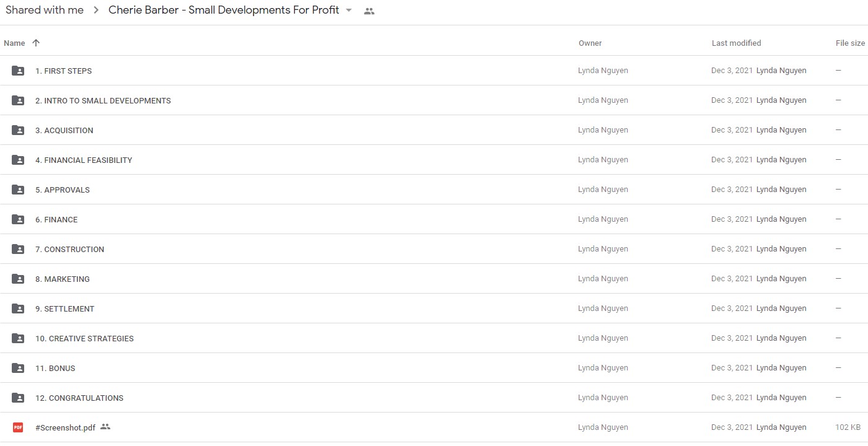This screenshot has width=868, height=446.
Task: Sort by Last modified column header
Action: 737,43
